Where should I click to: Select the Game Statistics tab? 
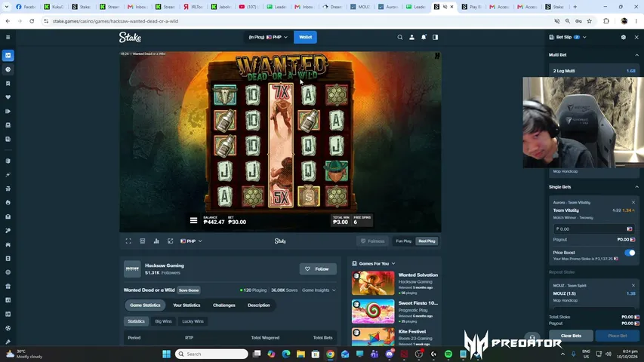click(145, 305)
